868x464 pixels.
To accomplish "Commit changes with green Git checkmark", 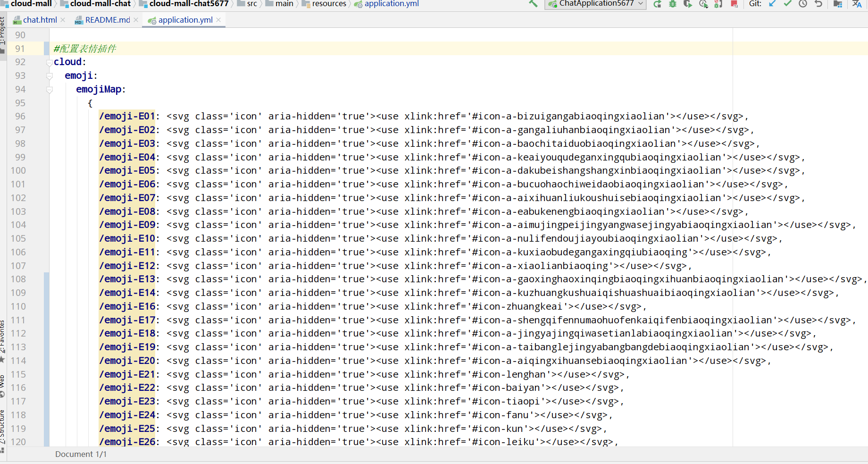I will pos(787,4).
